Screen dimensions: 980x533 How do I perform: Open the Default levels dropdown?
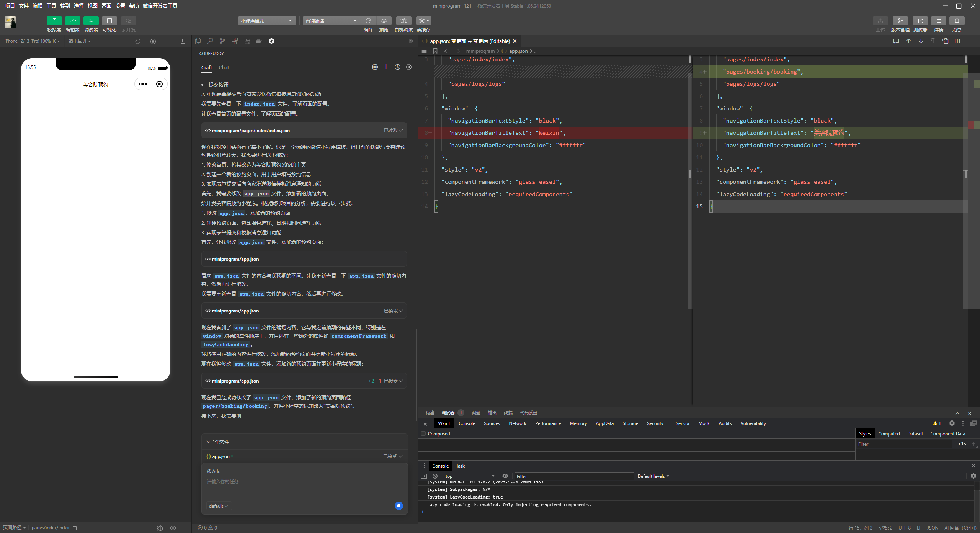coord(653,476)
